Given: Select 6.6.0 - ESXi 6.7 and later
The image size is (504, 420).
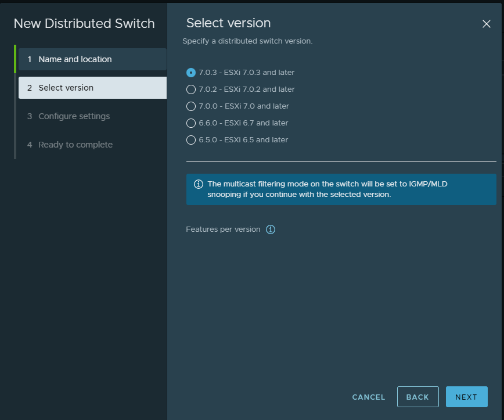Looking at the screenshot, I should pos(191,123).
